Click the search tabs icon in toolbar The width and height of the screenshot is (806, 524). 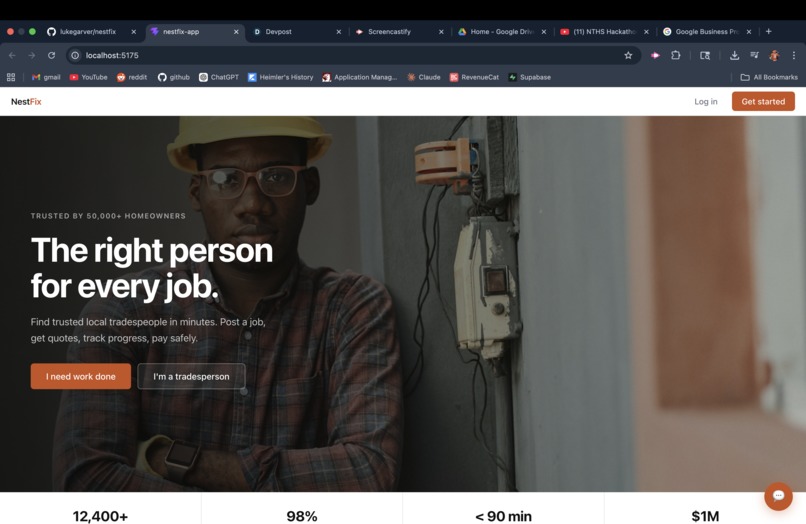coord(705,56)
